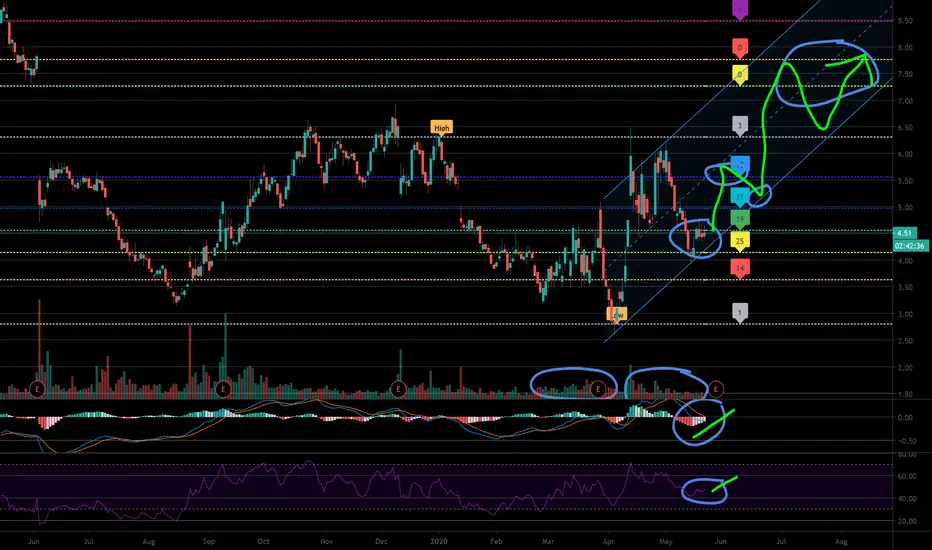Click the tall red volume bar near June 2019
This screenshot has height=550, width=932.
tap(39, 348)
